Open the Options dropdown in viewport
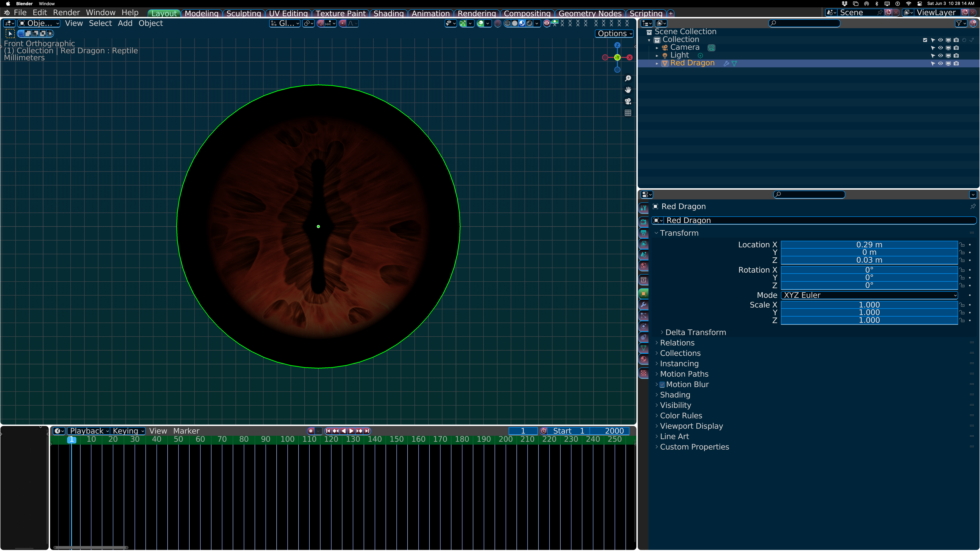The width and height of the screenshot is (980, 551). [x=614, y=34]
